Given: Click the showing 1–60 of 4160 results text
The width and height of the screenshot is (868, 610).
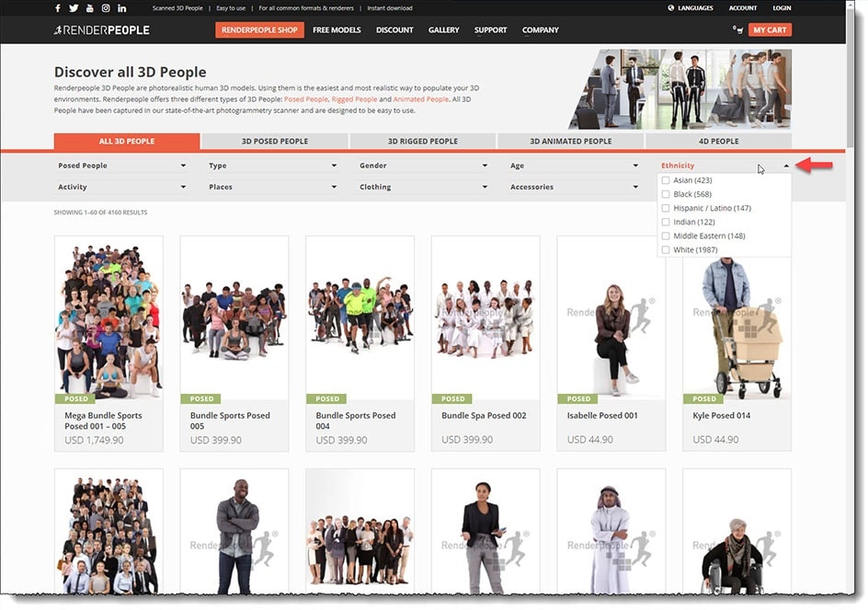Looking at the screenshot, I should pyautogui.click(x=100, y=213).
